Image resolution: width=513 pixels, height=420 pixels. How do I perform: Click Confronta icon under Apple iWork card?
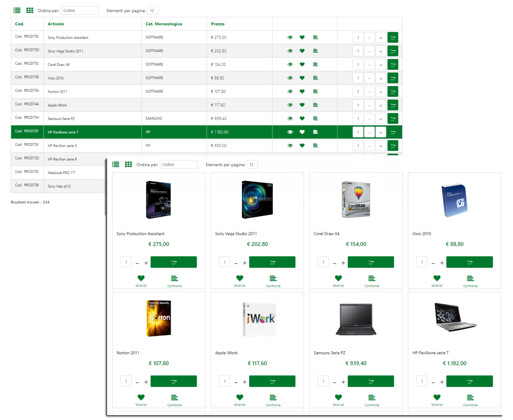(273, 397)
